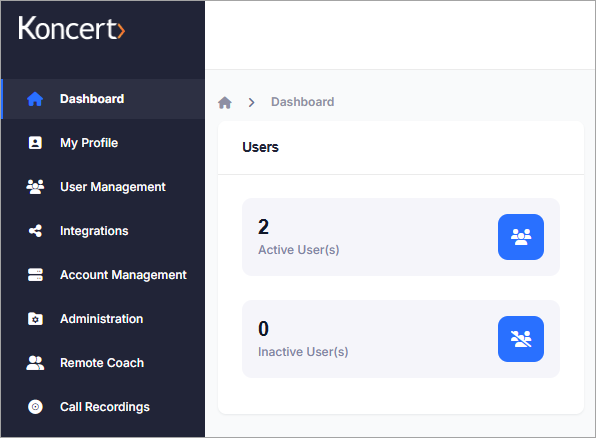Click the Account Management server icon
This screenshot has width=596, height=438.
[35, 275]
